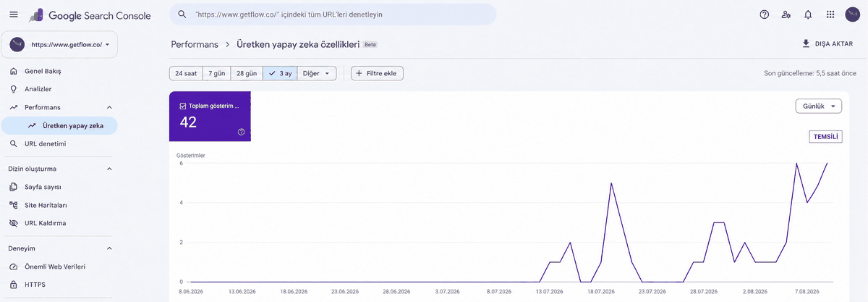Screen dimensions: 868x302
Task: Open the account profile avatar
Action: (852, 14)
